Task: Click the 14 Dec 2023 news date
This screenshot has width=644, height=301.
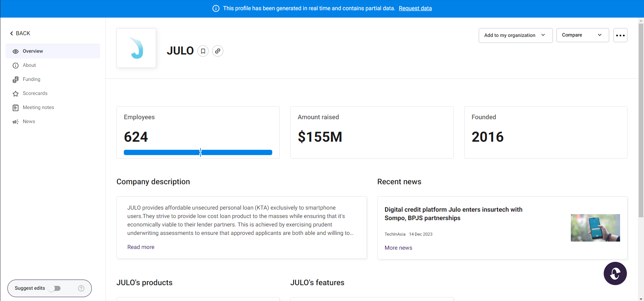Action: [x=421, y=234]
